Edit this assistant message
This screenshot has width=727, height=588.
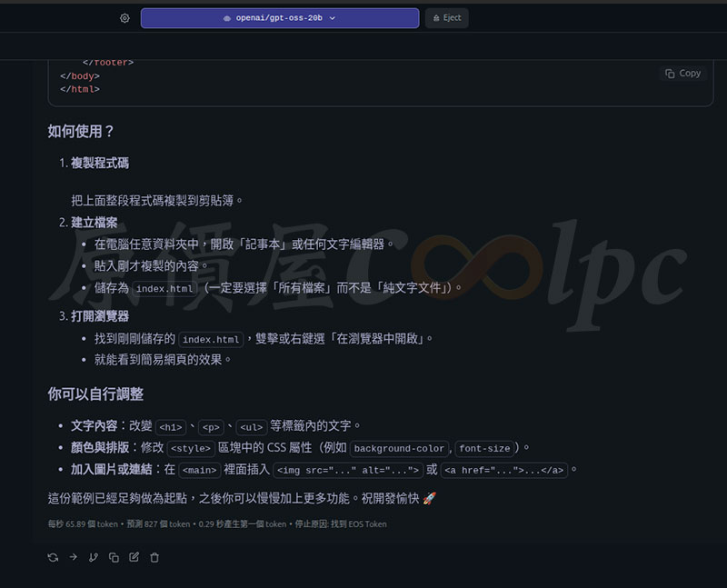(134, 557)
